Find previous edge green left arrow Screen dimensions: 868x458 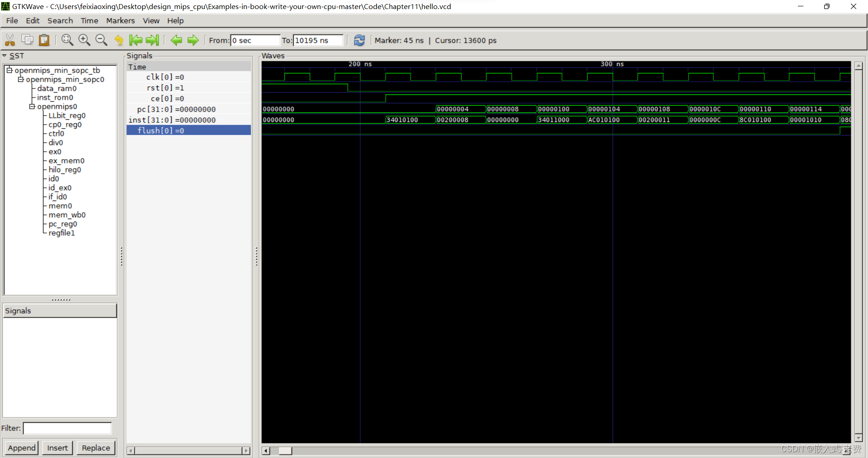click(x=176, y=40)
